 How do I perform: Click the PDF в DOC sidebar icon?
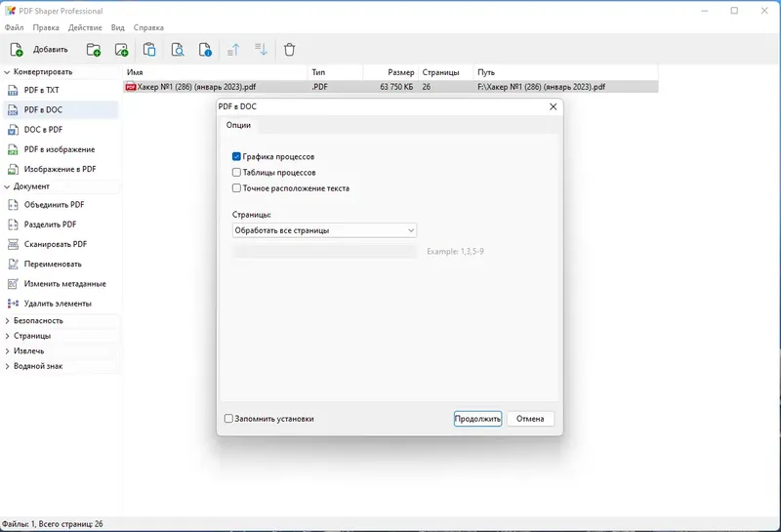click(x=13, y=110)
